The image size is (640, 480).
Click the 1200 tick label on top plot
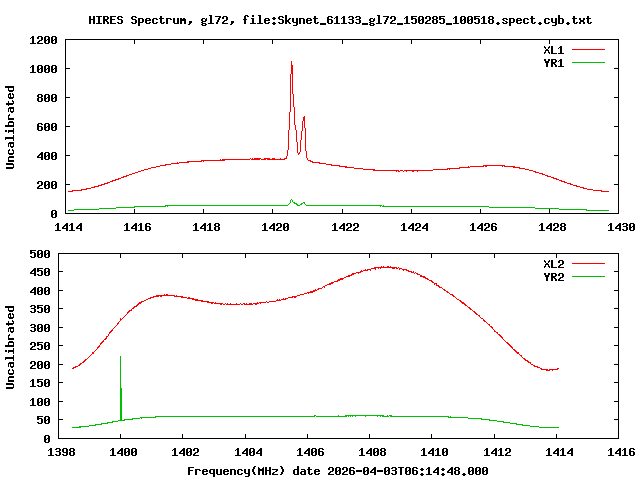[x=43, y=40]
